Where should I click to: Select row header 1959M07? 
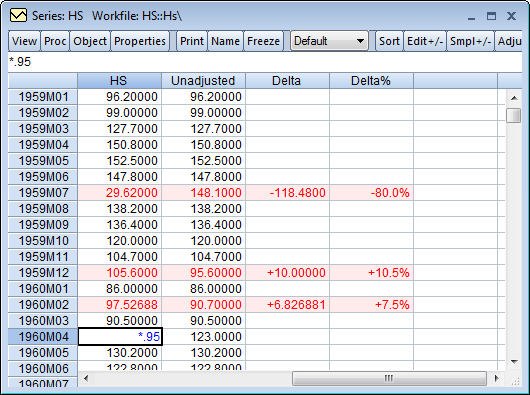coord(43,193)
